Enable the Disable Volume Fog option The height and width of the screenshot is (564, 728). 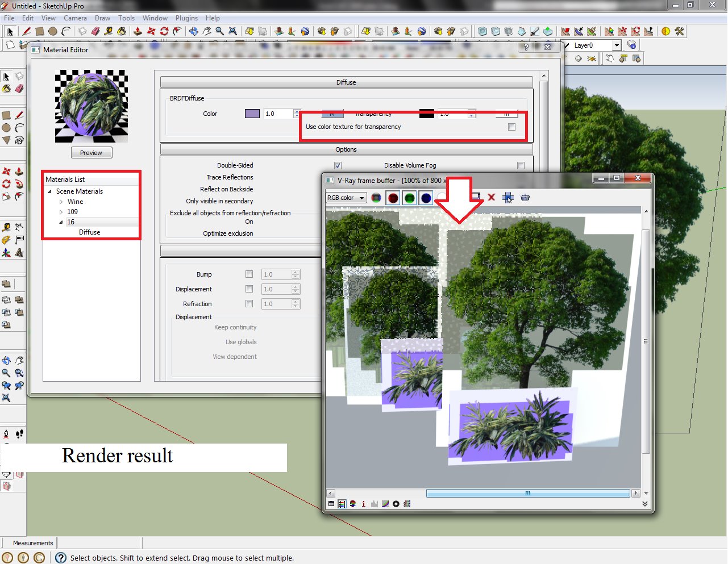tap(521, 165)
